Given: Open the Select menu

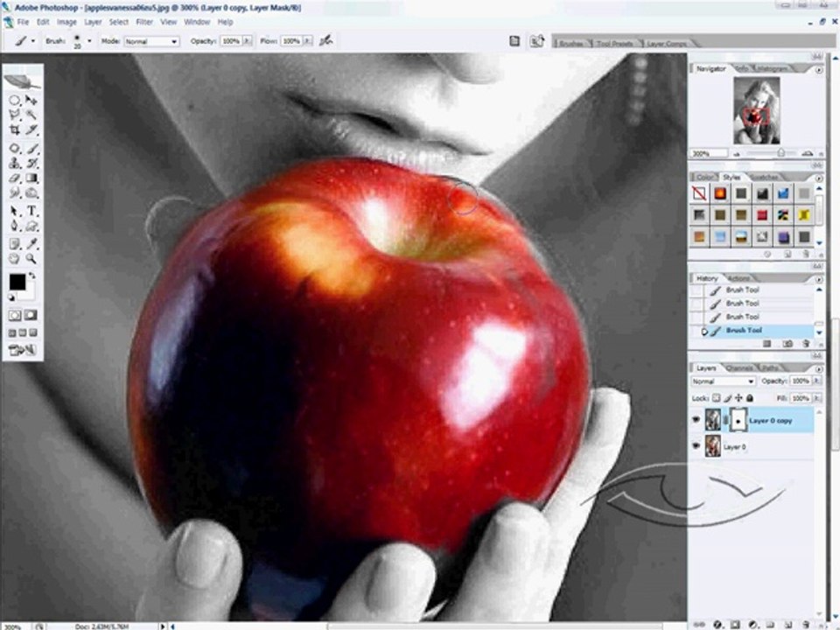Looking at the screenshot, I should (118, 22).
